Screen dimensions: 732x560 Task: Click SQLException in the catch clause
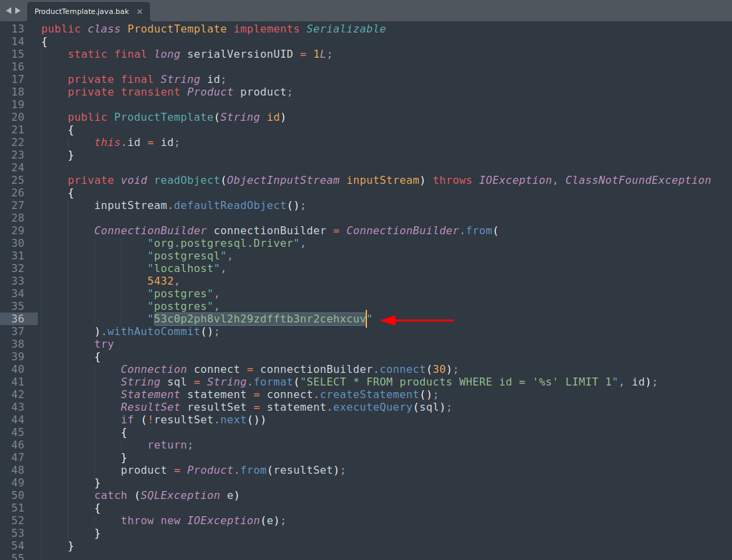[181, 495]
